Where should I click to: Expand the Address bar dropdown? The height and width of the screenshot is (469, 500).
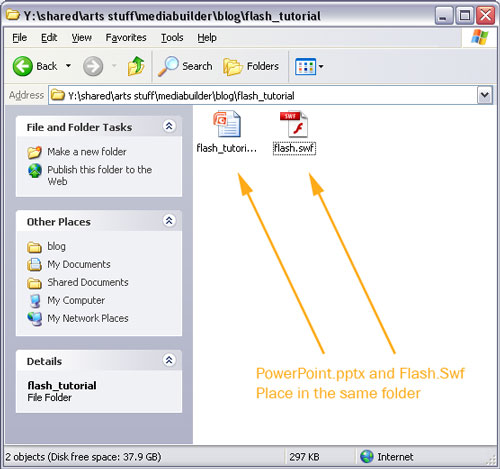[484, 96]
